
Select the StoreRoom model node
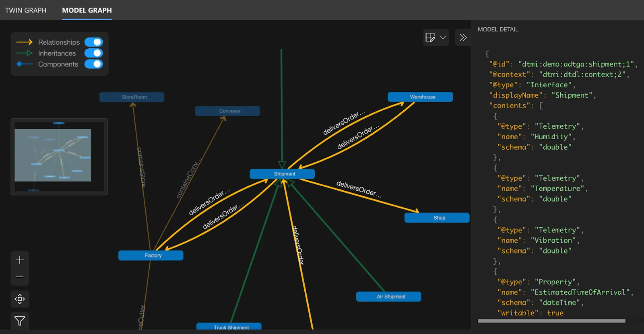132,97
